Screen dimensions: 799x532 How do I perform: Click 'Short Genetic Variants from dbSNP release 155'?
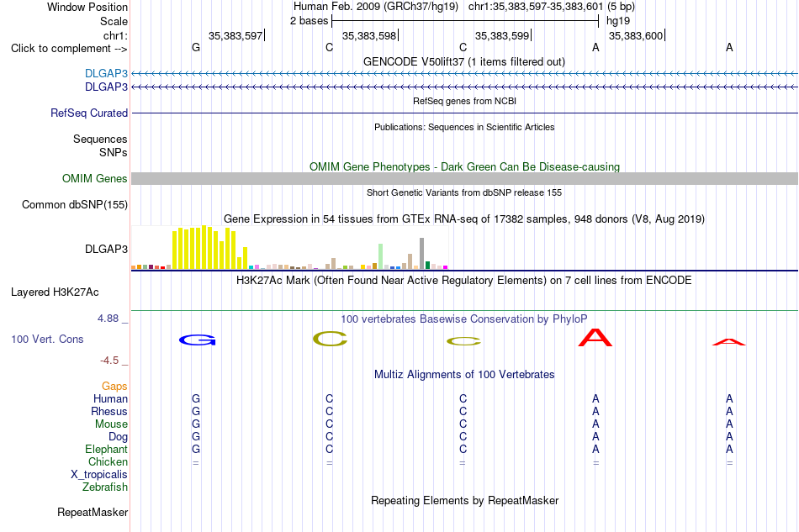click(464, 192)
